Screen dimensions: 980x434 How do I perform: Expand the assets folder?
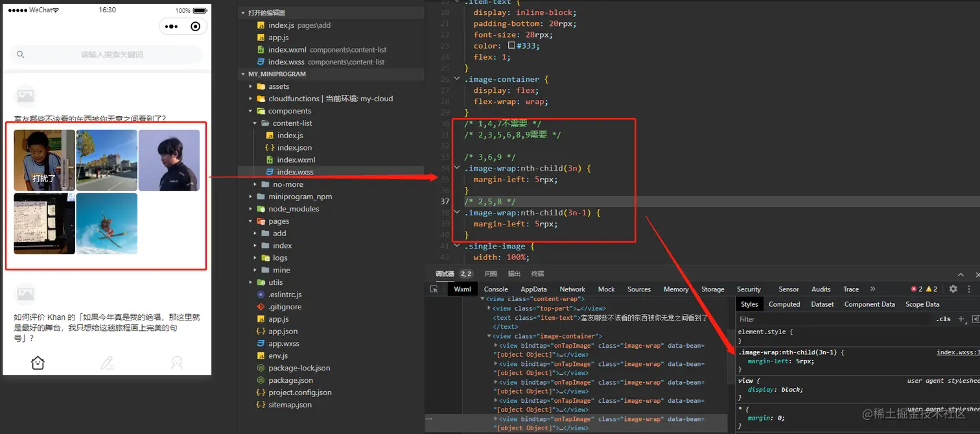point(251,86)
